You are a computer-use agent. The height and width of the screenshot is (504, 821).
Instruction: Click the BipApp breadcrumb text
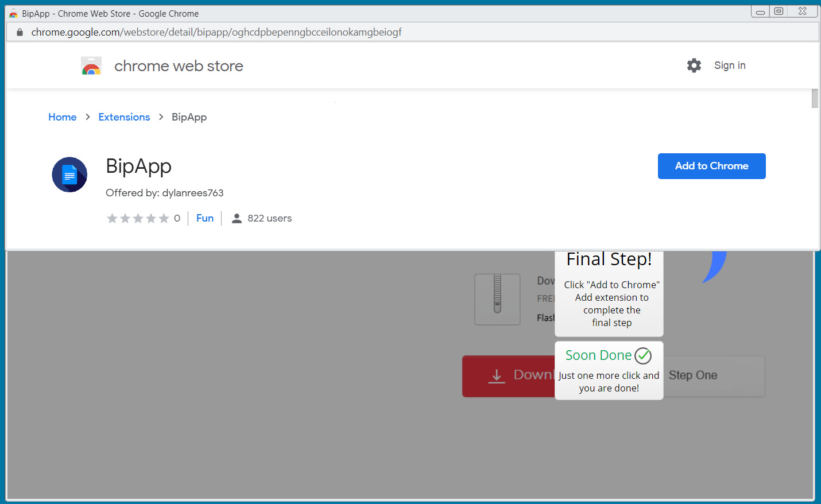pyautogui.click(x=189, y=117)
